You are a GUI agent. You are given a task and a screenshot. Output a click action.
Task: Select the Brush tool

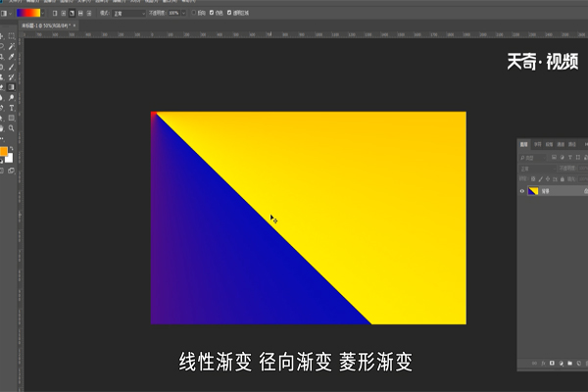click(x=12, y=67)
